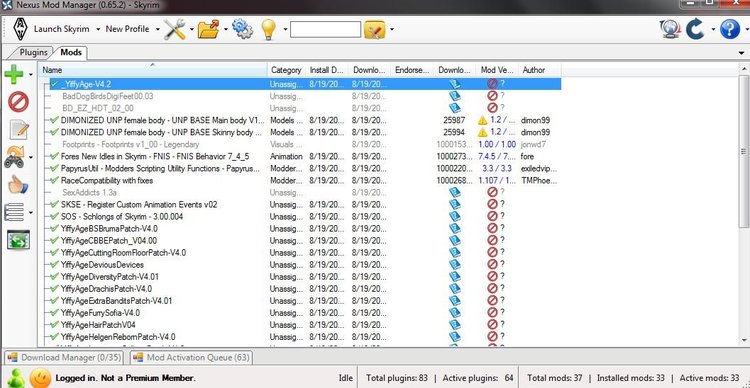Sort by the Author column header
The height and width of the screenshot is (388, 750).
pos(540,70)
